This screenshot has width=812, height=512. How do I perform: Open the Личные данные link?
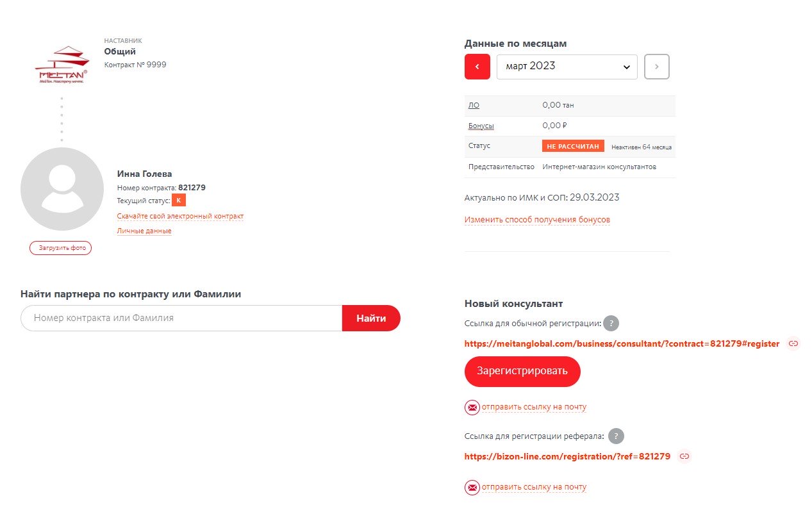click(144, 231)
